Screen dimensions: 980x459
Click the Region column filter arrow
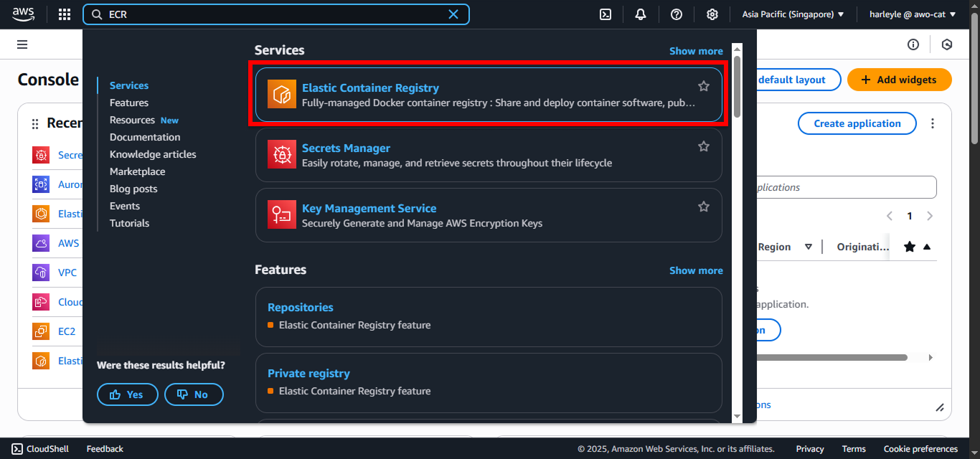tap(809, 247)
